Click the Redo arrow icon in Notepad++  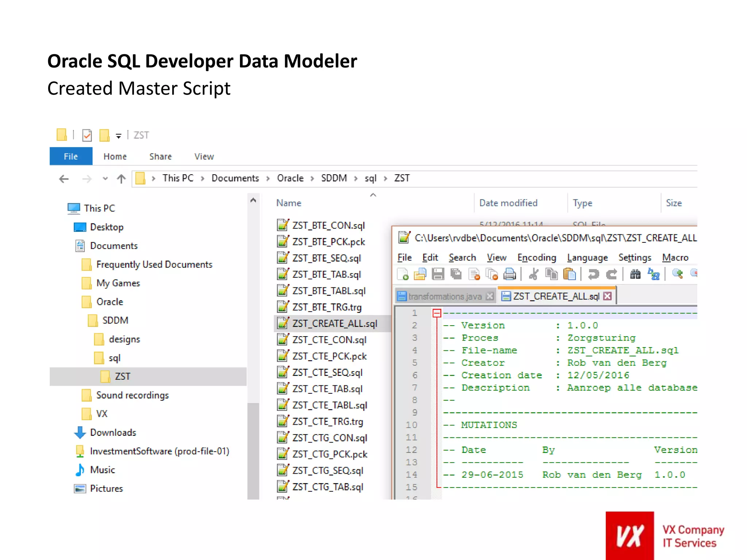[x=611, y=274]
